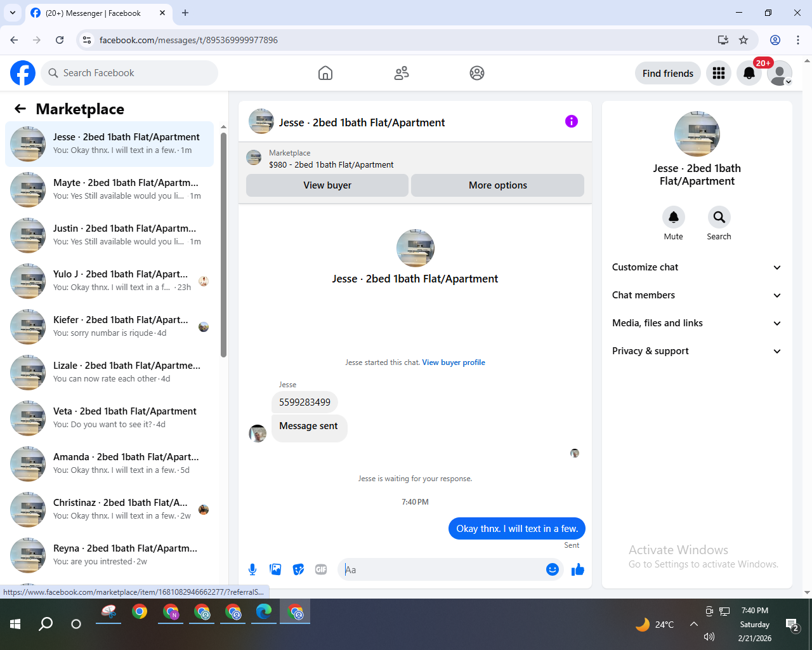The height and width of the screenshot is (650, 812).
Task: Bookmark this tab with star icon
Action: (x=743, y=40)
